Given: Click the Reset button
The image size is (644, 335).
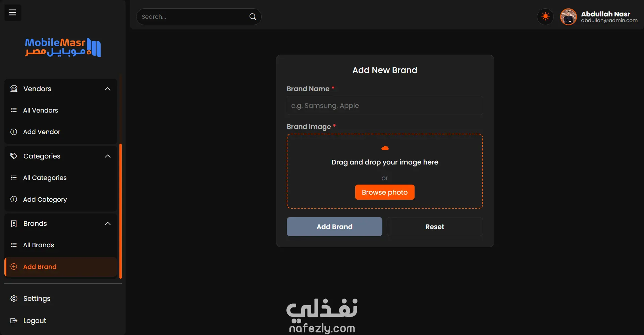Looking at the screenshot, I should tap(435, 227).
